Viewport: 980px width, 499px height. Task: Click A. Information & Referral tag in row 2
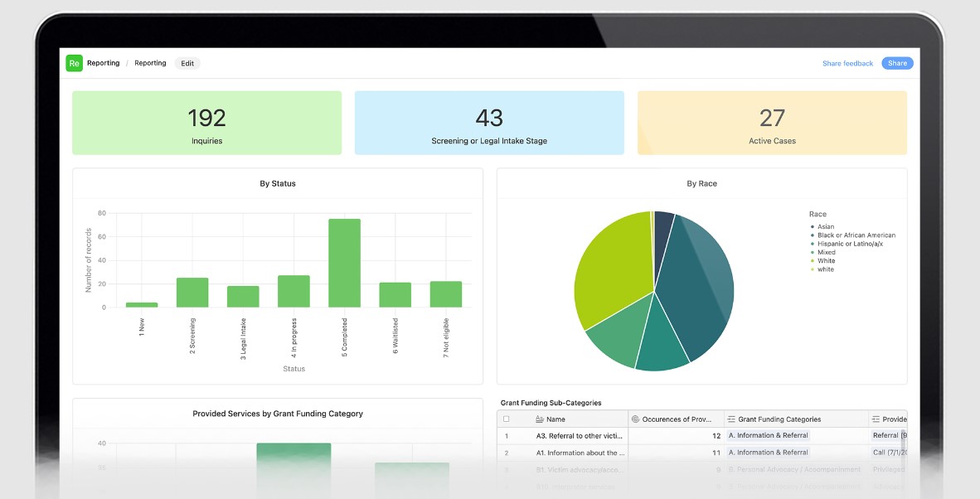[x=768, y=452]
